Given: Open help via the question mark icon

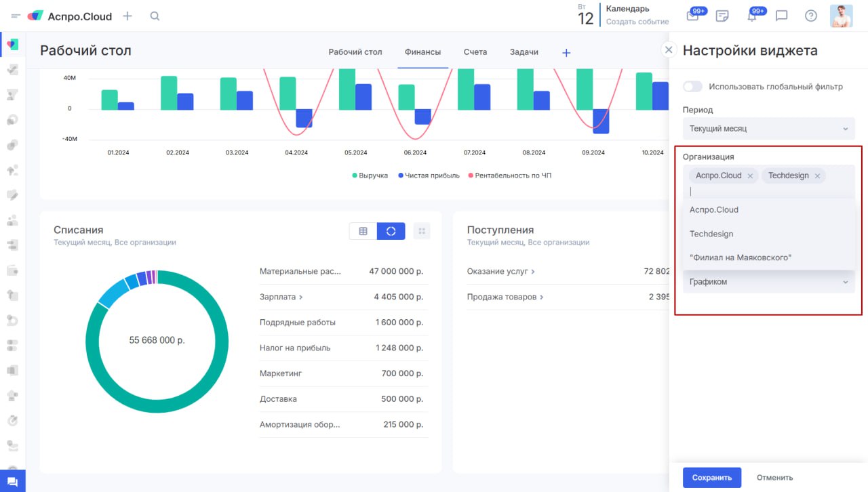Looking at the screenshot, I should [810, 16].
